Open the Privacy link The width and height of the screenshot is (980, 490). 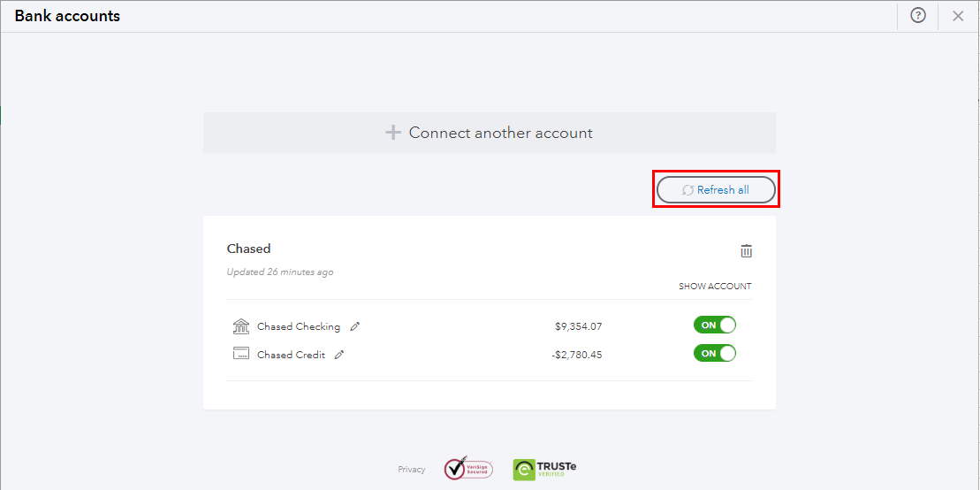tap(411, 470)
